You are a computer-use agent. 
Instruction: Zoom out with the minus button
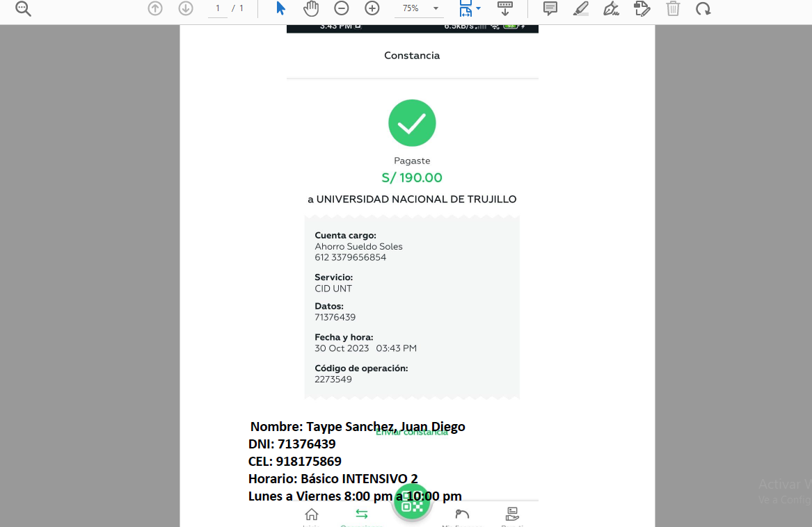342,8
